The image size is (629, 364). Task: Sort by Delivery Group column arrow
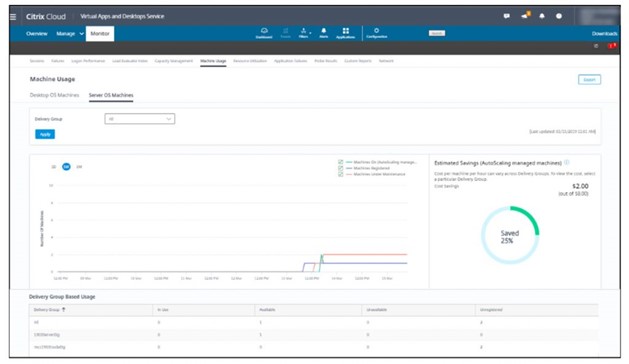[x=63, y=310]
